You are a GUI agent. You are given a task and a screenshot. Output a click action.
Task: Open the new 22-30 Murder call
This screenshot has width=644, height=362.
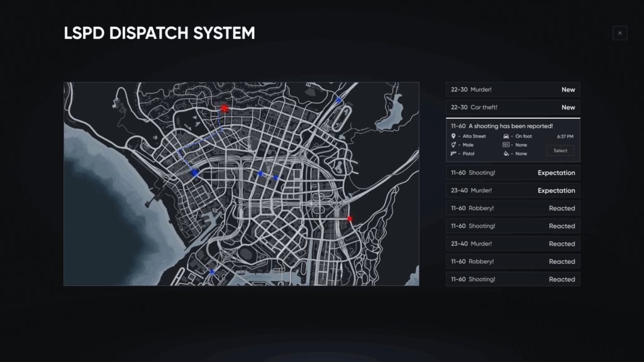click(513, 89)
